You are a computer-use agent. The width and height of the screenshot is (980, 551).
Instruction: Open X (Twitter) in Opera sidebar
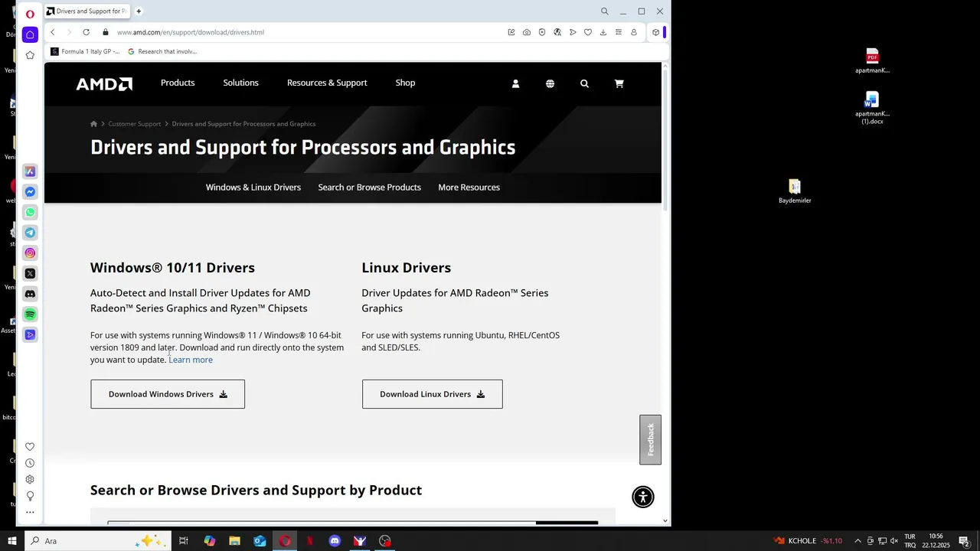pyautogui.click(x=30, y=273)
